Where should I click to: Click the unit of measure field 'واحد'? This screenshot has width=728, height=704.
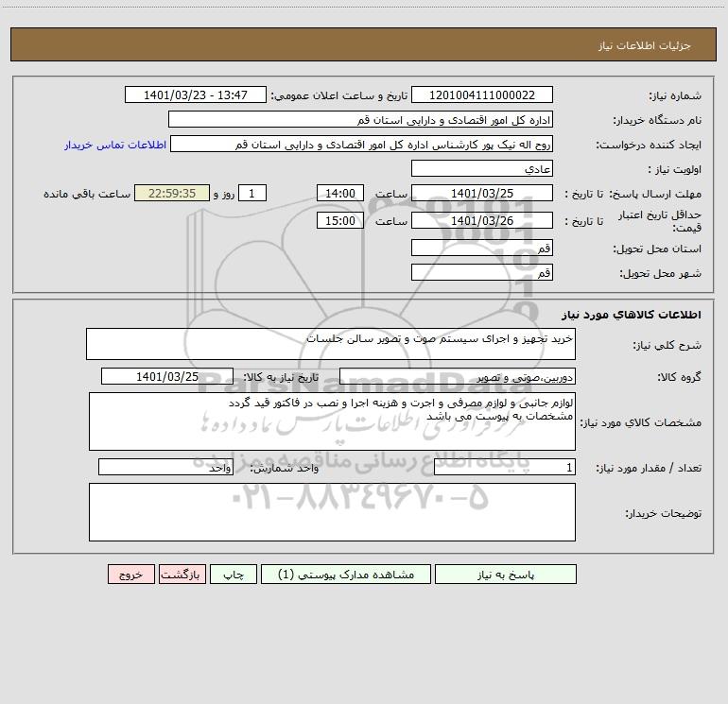165,467
